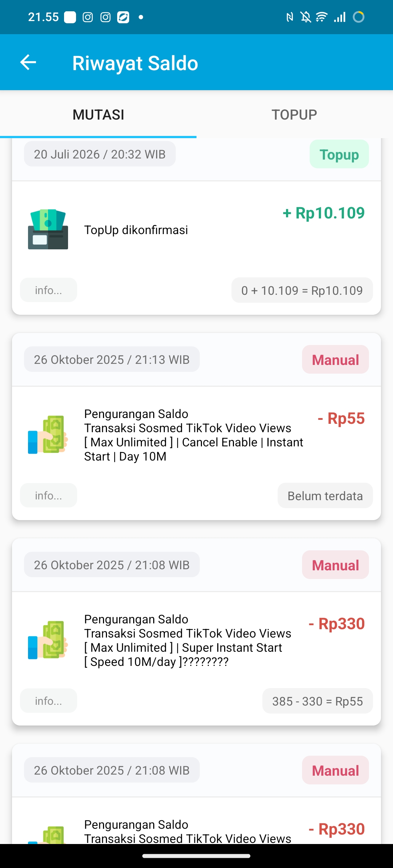Image resolution: width=393 pixels, height=868 pixels.
Task: Tap the + Rp10.109 amount text
Action: coord(323,213)
